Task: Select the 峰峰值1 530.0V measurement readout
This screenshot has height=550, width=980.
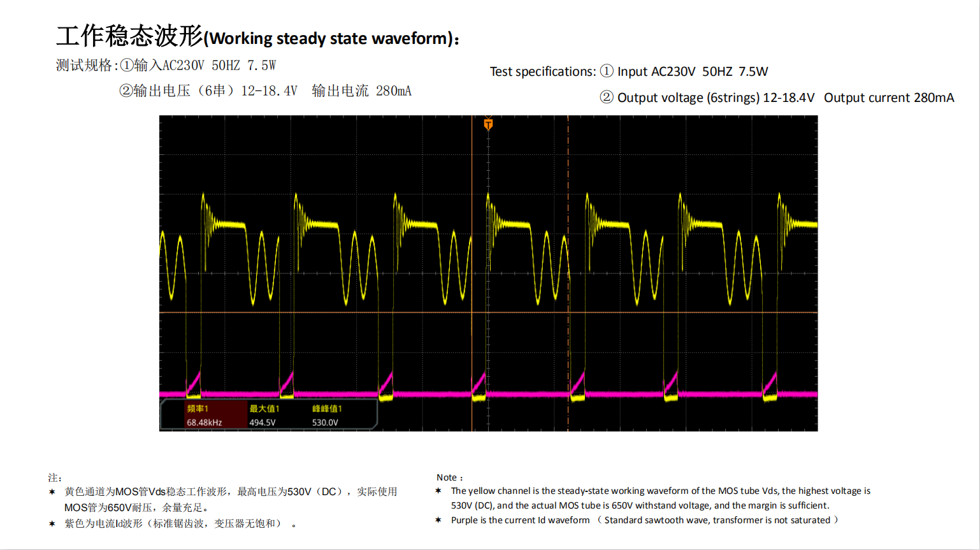Action: click(326, 416)
